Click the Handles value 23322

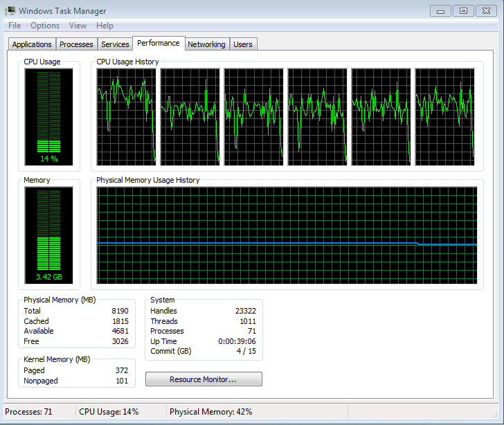click(246, 311)
